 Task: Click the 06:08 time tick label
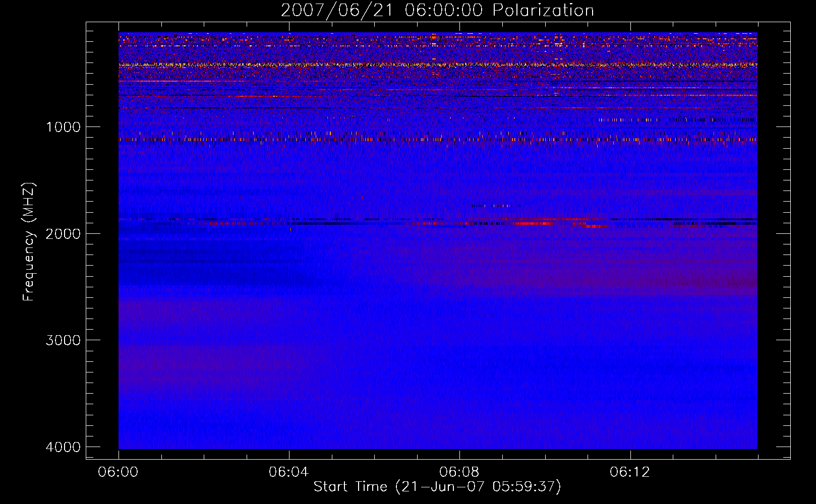click(x=459, y=472)
